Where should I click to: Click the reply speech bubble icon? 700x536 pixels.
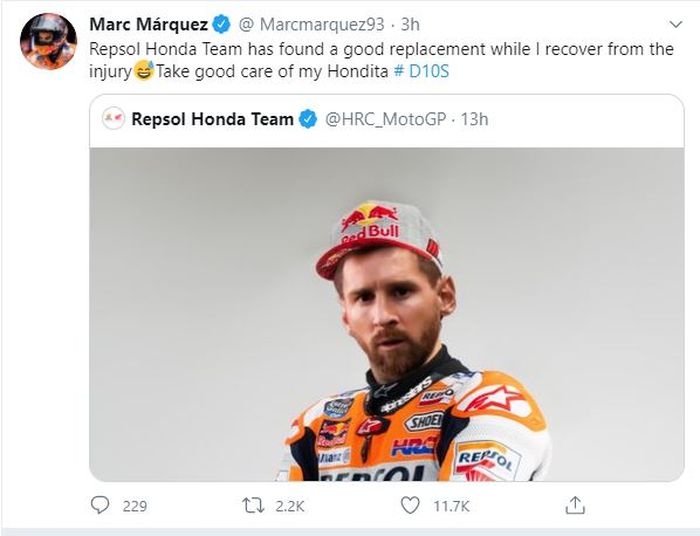tap(99, 506)
